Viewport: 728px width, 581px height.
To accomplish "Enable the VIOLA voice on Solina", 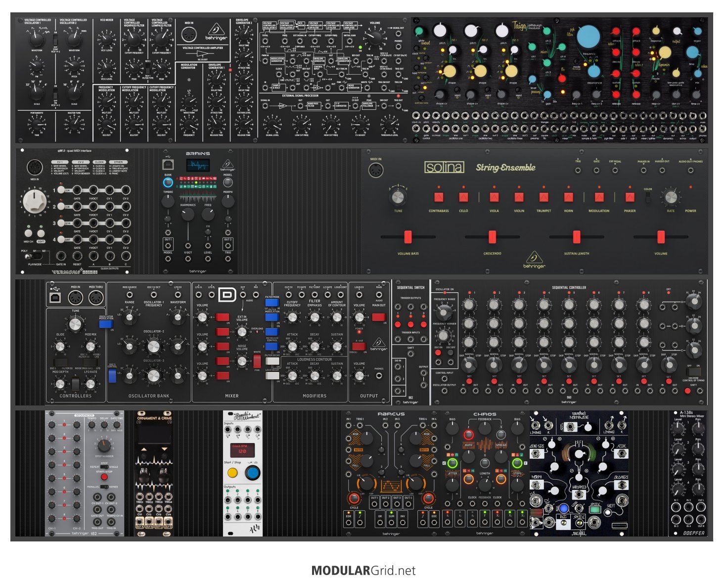I will point(494,197).
